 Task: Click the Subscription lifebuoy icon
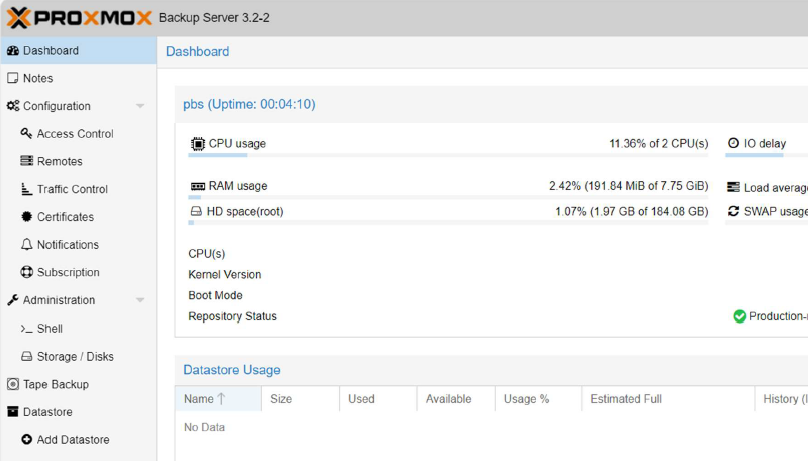26,272
